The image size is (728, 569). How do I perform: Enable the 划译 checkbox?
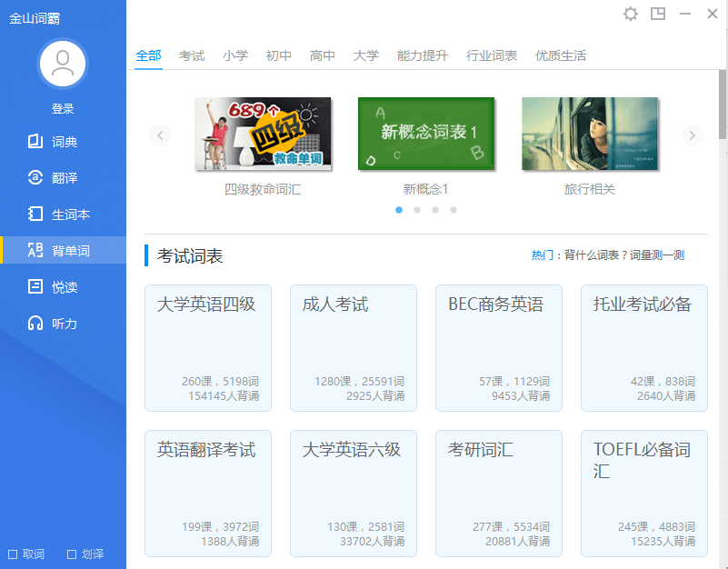point(72,554)
